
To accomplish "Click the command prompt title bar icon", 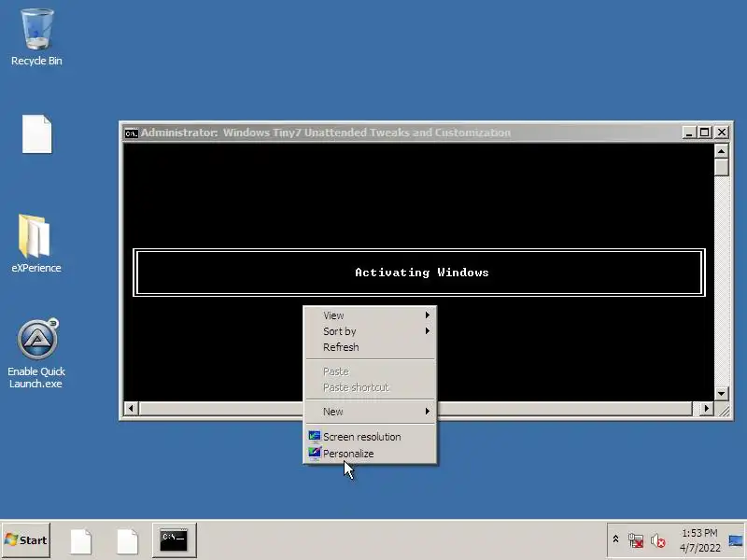I will click(131, 133).
